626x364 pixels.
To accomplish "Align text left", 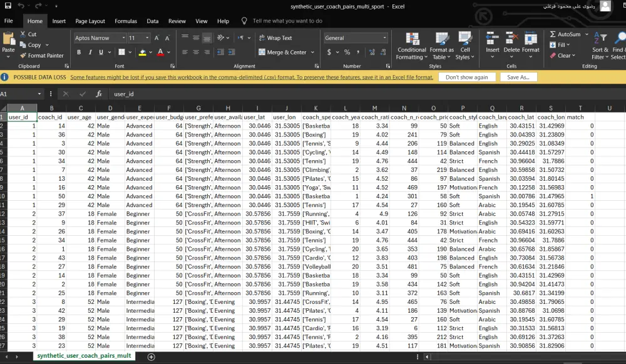I will click(x=185, y=52).
